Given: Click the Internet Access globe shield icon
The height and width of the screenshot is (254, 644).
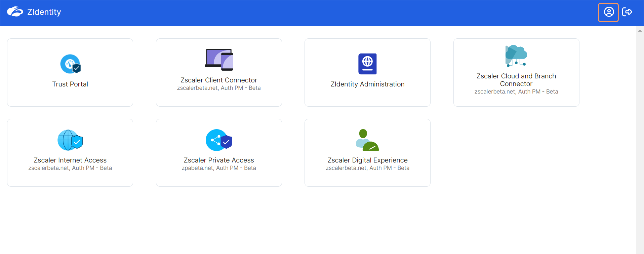Looking at the screenshot, I should pos(70,140).
